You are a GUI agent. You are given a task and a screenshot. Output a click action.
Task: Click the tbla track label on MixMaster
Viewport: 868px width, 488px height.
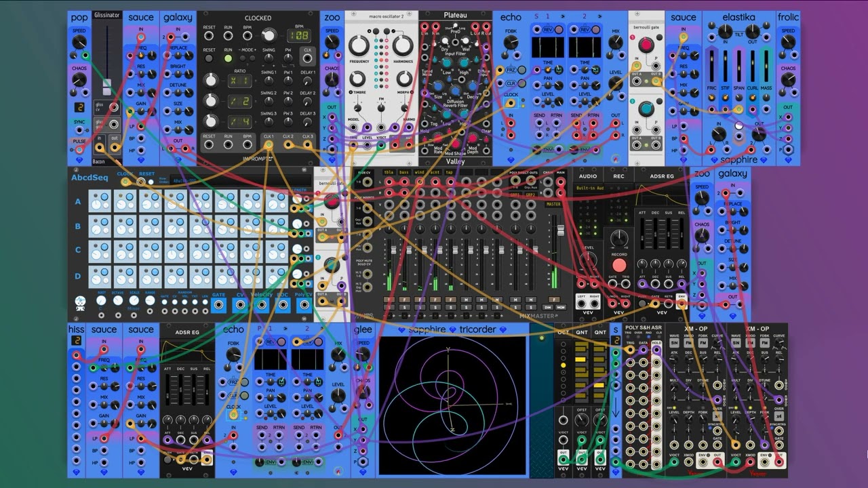point(389,172)
